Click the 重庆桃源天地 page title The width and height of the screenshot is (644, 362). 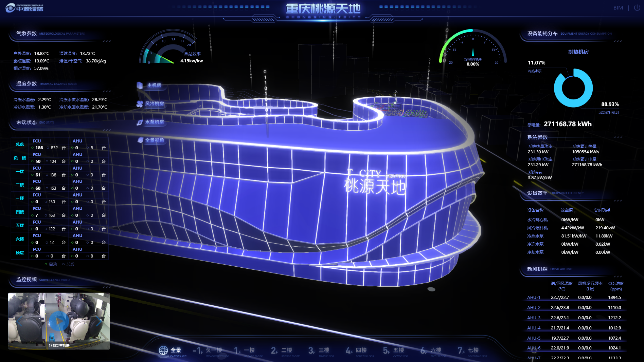pos(323,8)
